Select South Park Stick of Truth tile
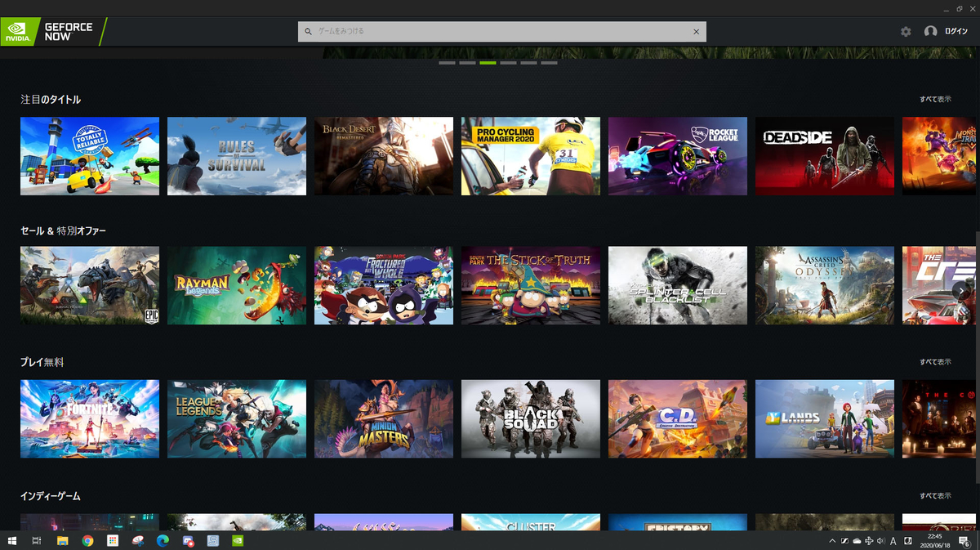The width and height of the screenshot is (980, 550). pyautogui.click(x=531, y=286)
